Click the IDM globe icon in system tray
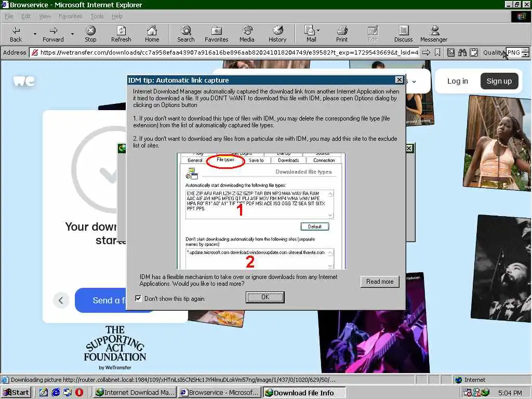 point(485,393)
